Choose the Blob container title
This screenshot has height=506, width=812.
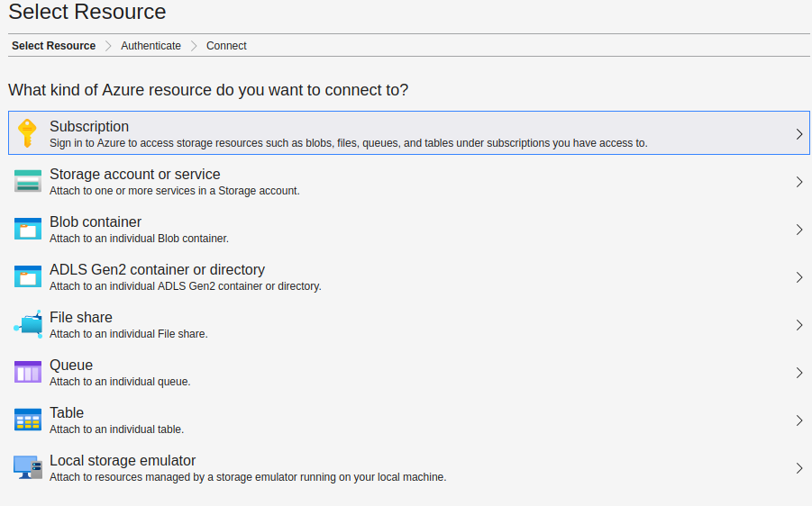96,221
